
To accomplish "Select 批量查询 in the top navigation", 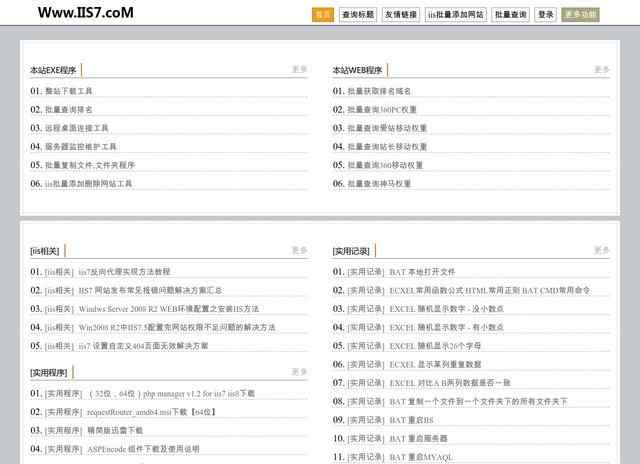I will [x=510, y=15].
